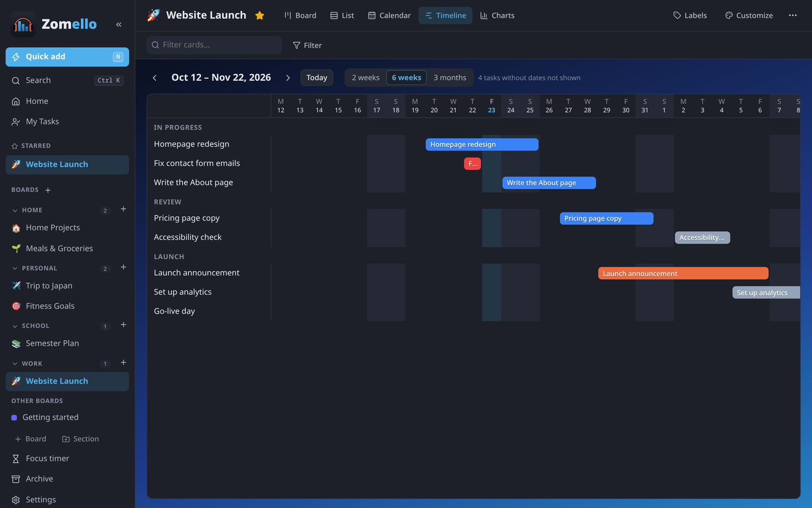Click the rocket icon beside board title
812x508 pixels.
click(x=153, y=15)
